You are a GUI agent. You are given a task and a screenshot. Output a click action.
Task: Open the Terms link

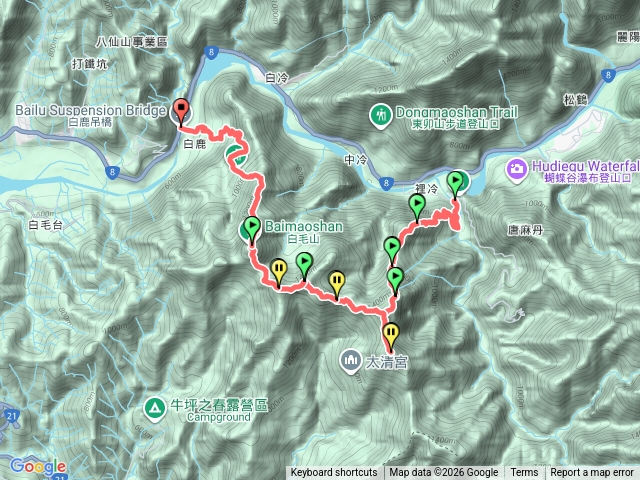(x=524, y=473)
